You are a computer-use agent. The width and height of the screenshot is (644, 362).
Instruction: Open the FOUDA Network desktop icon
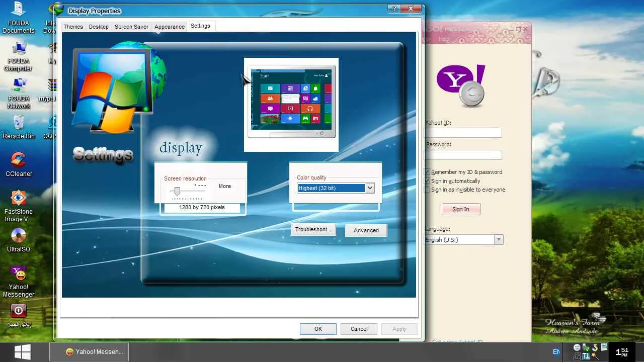click(19, 94)
